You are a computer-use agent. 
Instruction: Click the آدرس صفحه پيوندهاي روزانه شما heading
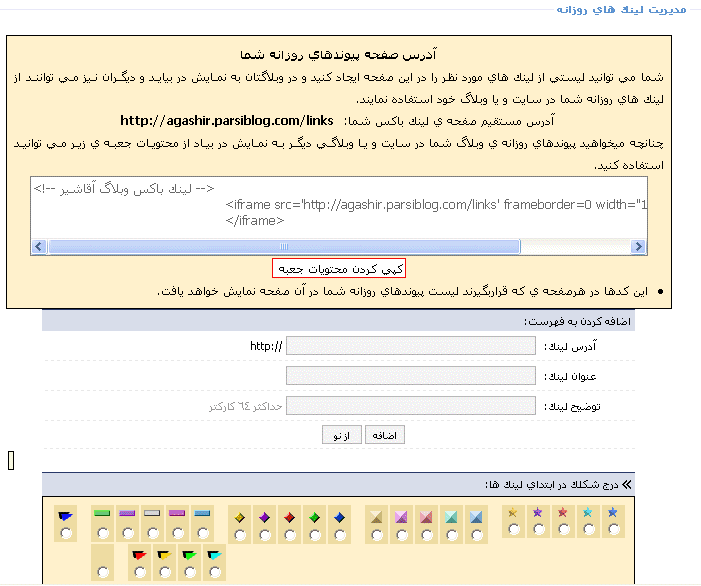(x=338, y=55)
